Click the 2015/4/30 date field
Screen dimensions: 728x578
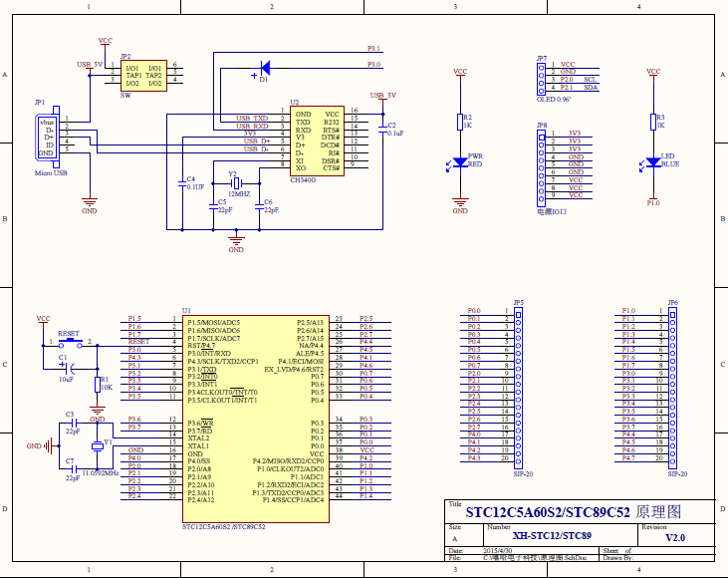[497, 550]
